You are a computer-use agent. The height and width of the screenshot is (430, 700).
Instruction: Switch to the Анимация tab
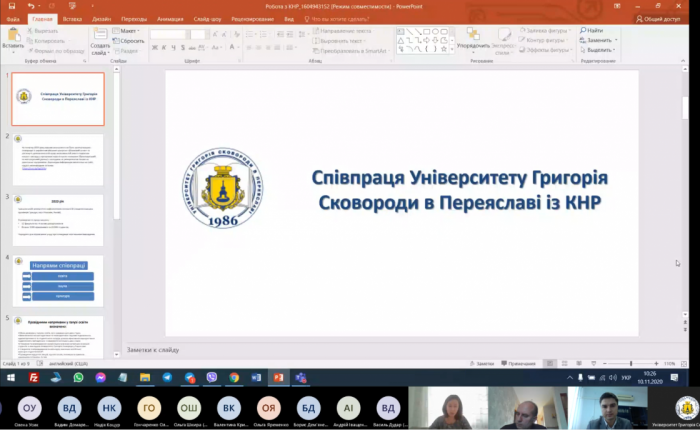(x=170, y=19)
